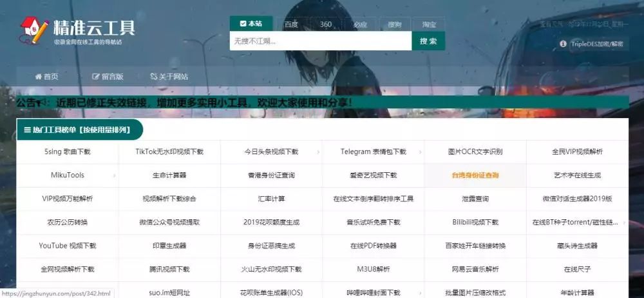Open 全网视频解析下载 tool
This screenshot has height=298, width=644.
coord(68,269)
